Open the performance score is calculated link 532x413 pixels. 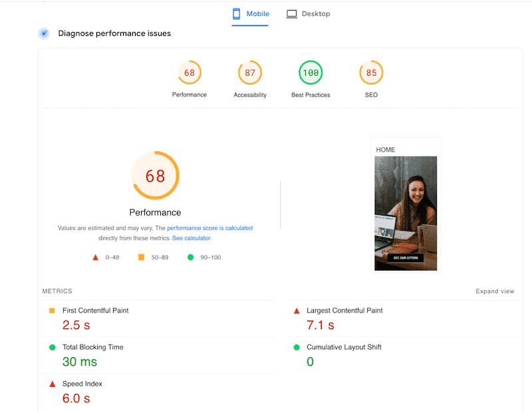point(210,227)
